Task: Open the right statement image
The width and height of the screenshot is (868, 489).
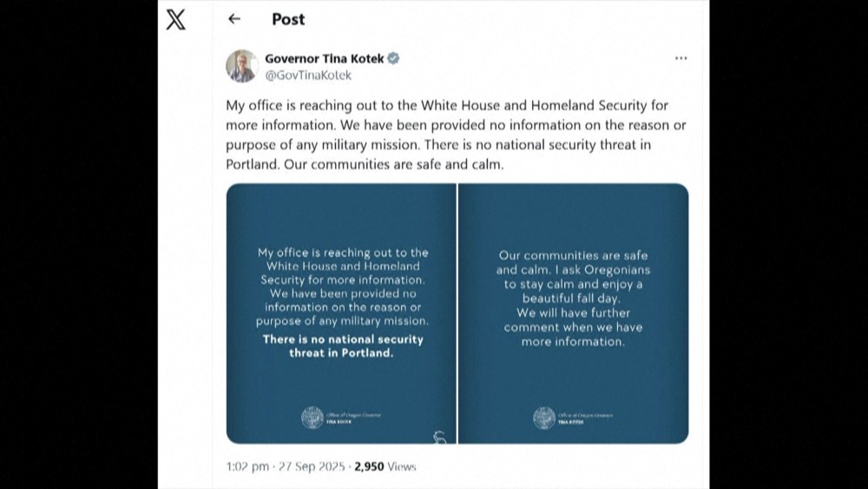Action: [573, 313]
